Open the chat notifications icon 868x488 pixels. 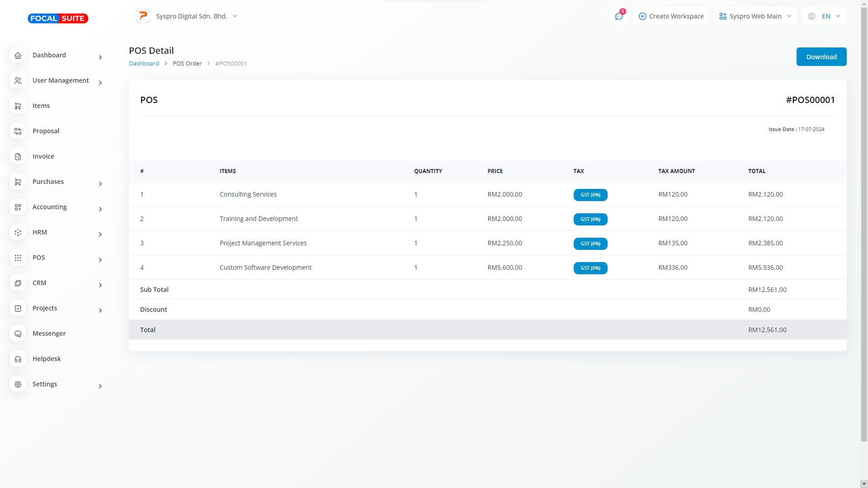coord(618,16)
